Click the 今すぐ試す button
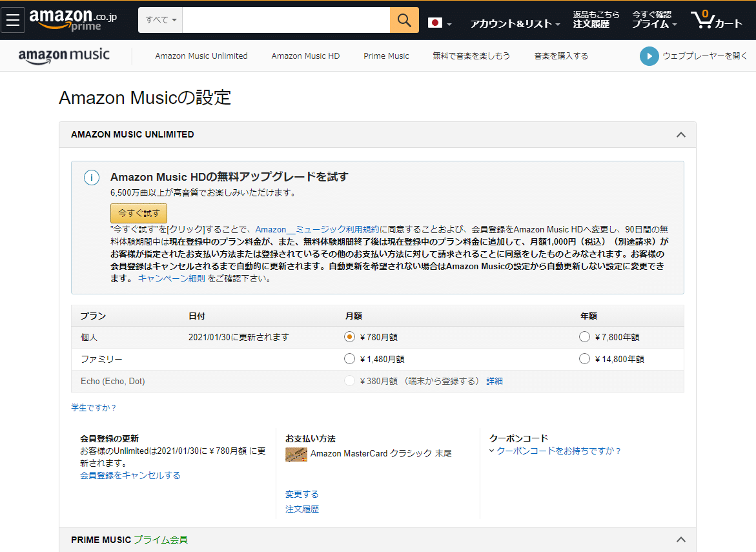The image size is (756, 552). pos(139,213)
